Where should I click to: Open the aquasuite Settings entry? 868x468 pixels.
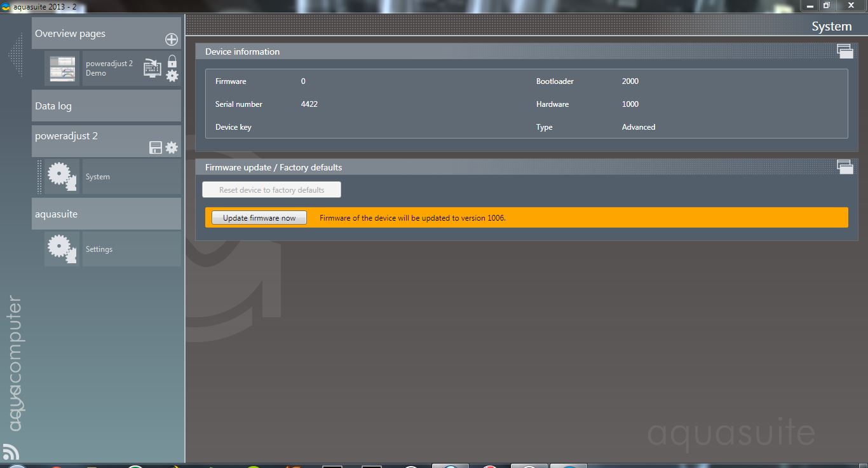click(x=132, y=249)
